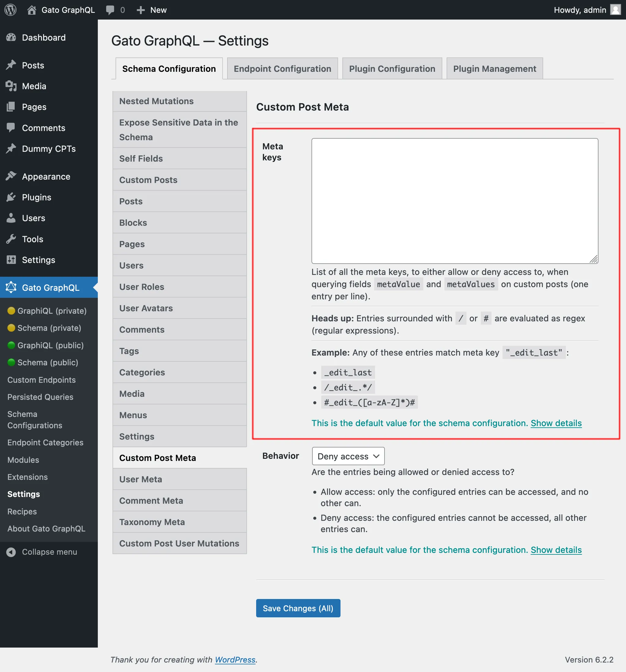Open the Behavior deny access dropdown
This screenshot has height=672, width=626.
tap(348, 456)
